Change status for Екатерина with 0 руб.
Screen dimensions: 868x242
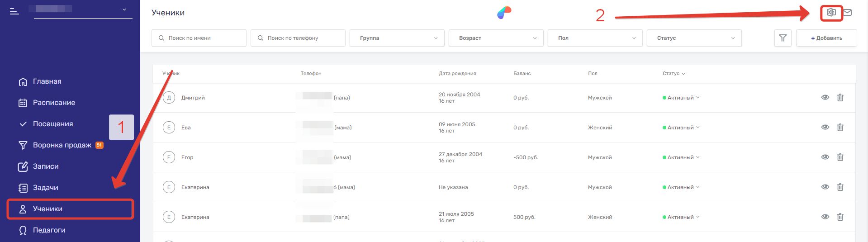coord(681,187)
